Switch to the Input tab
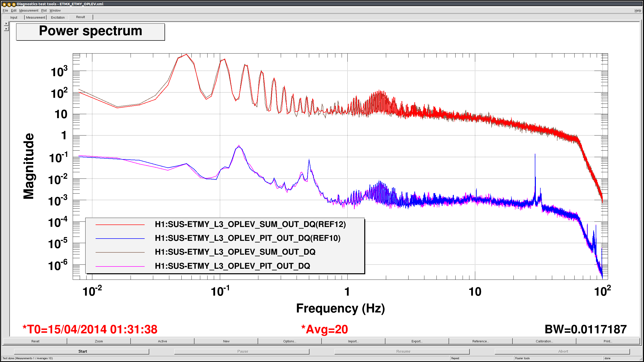 (x=14, y=17)
